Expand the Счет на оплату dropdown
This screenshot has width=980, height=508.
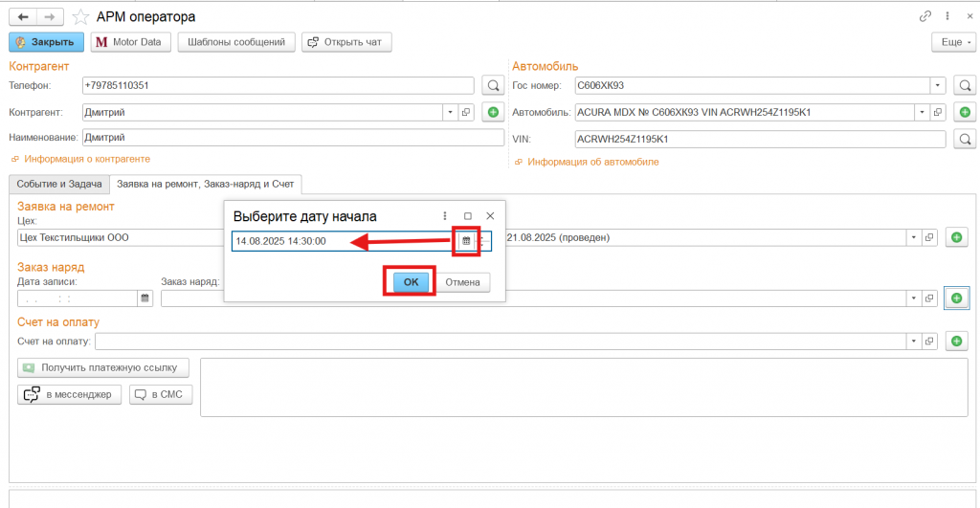tap(912, 341)
